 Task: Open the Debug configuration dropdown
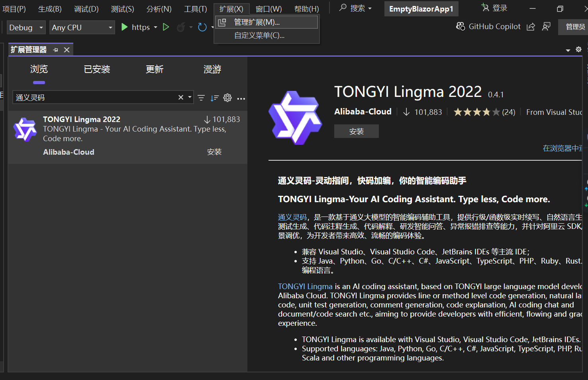[26, 28]
